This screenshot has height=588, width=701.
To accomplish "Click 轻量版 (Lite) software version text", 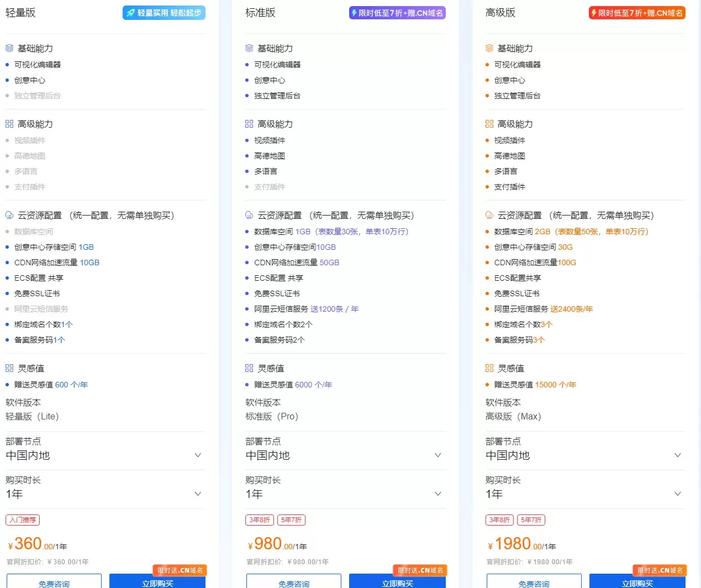I will 32,416.
